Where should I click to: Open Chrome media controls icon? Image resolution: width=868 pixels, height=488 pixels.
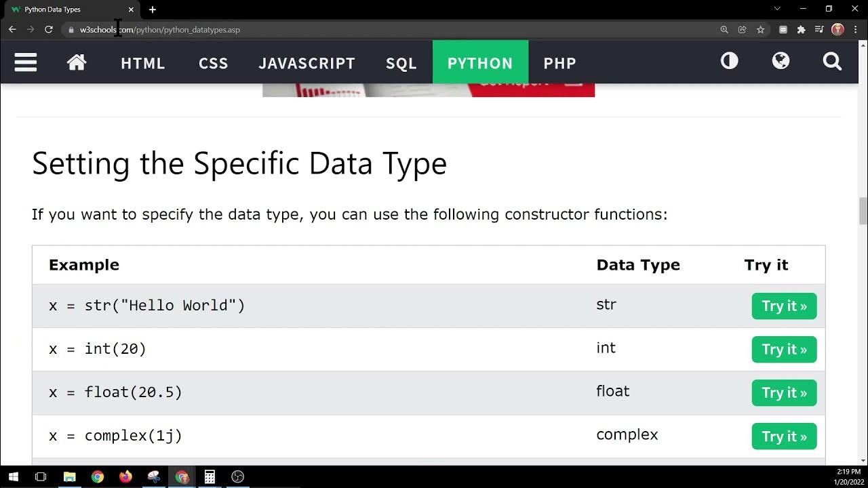pyautogui.click(x=819, y=30)
